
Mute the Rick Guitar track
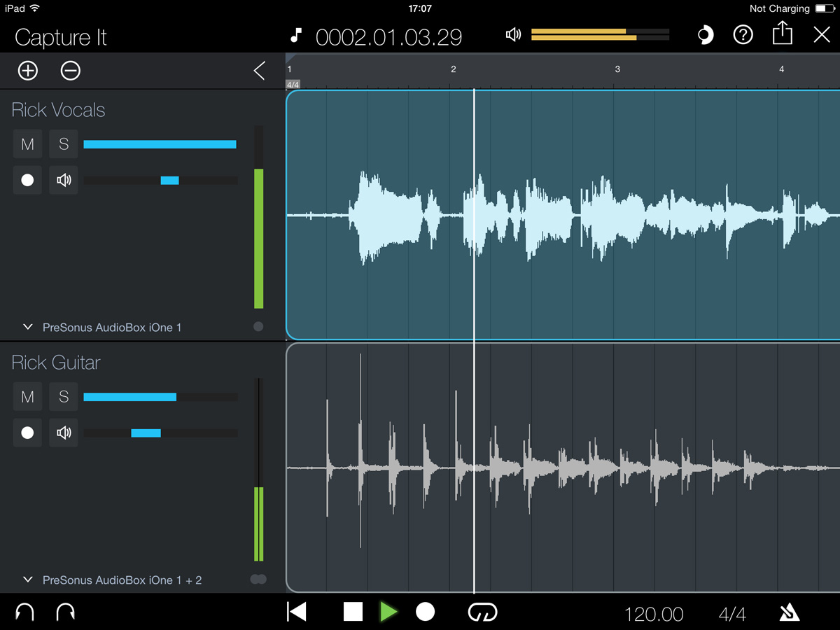click(27, 397)
